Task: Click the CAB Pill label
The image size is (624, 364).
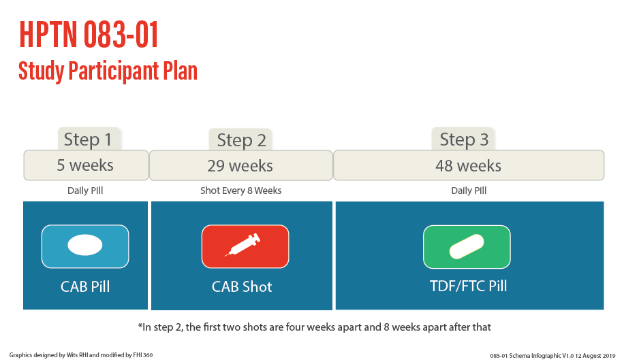Action: tap(85, 286)
